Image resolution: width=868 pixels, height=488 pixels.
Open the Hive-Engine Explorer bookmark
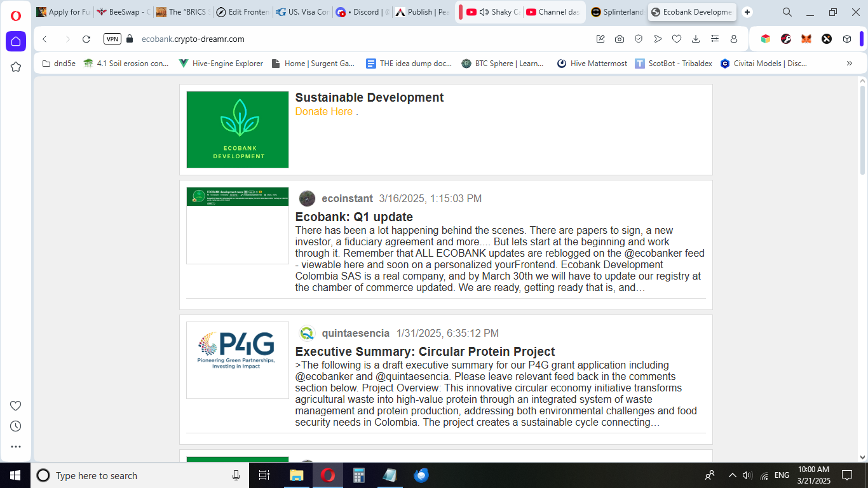(220, 64)
